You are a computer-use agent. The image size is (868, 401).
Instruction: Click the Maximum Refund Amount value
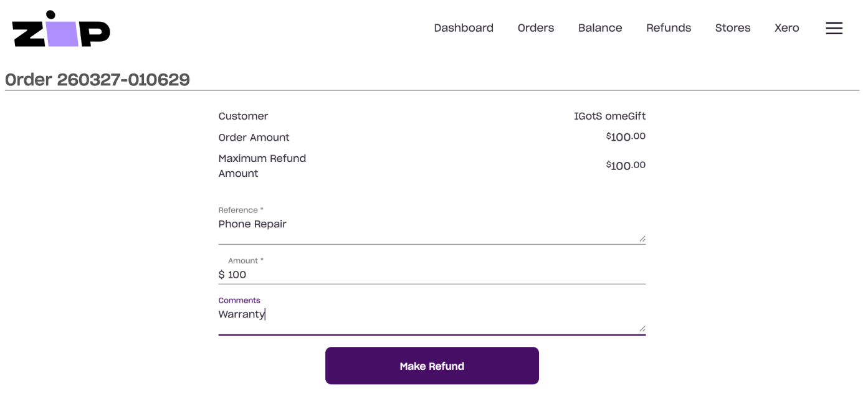pos(626,166)
